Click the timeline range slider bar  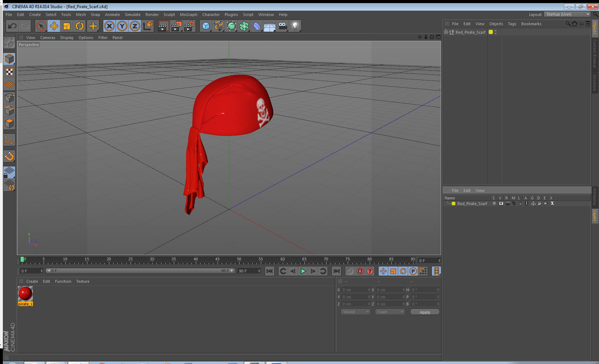tap(140, 271)
